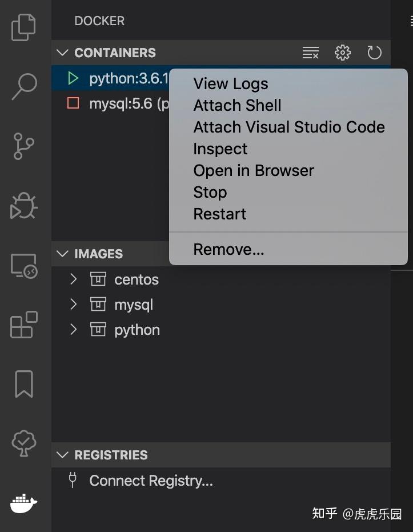Choose Attach Visual Studio Code

pos(288,127)
